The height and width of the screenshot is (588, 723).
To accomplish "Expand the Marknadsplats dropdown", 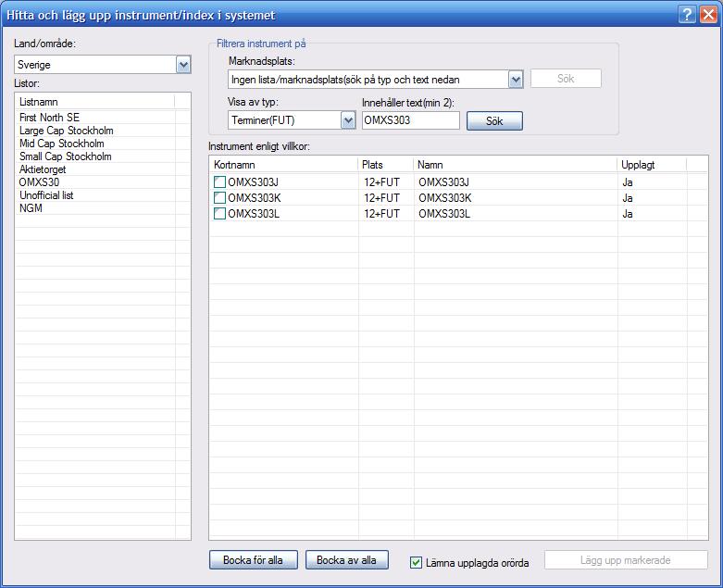I will click(516, 80).
